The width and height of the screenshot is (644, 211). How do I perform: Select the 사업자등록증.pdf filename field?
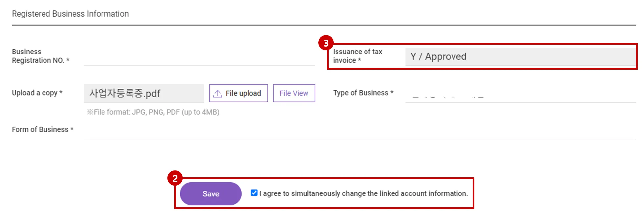coord(144,93)
